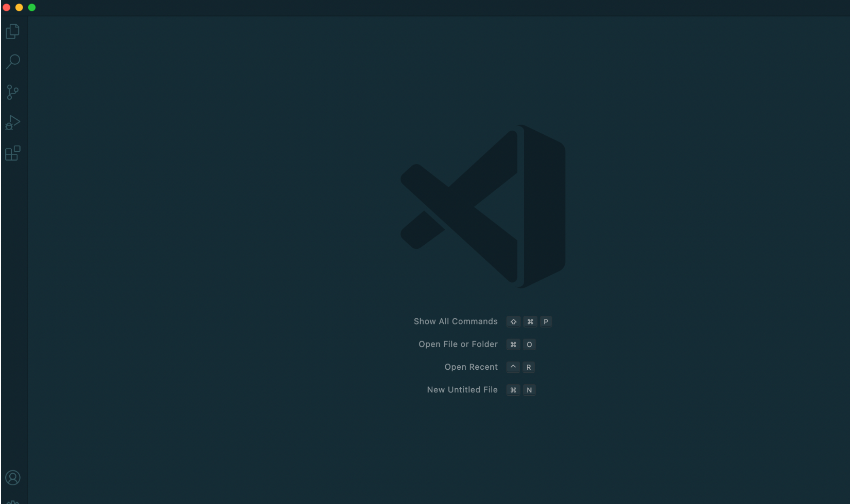The height and width of the screenshot is (504, 851).
Task: Open the Manage gear icon
Action: [13, 502]
